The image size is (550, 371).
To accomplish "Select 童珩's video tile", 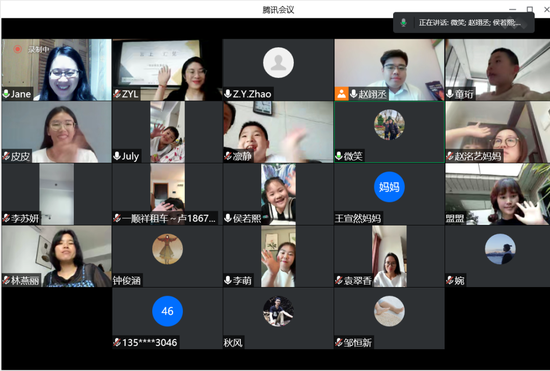I will pos(497,70).
